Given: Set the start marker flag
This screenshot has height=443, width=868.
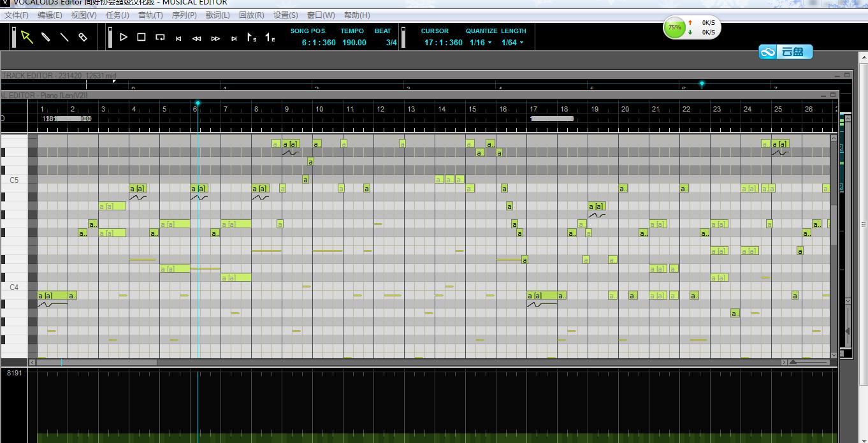Looking at the screenshot, I should pyautogui.click(x=252, y=37).
